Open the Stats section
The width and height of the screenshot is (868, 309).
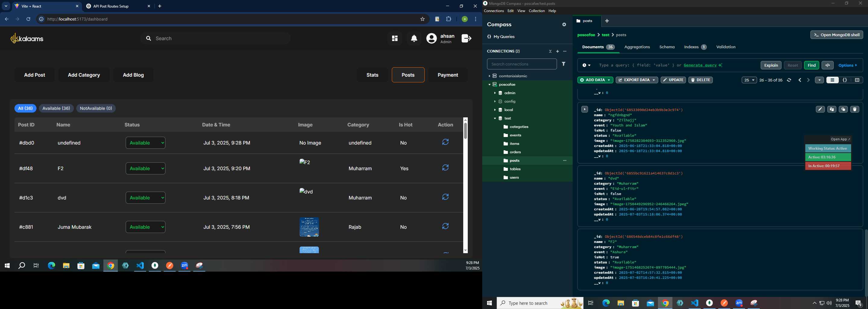[372, 75]
